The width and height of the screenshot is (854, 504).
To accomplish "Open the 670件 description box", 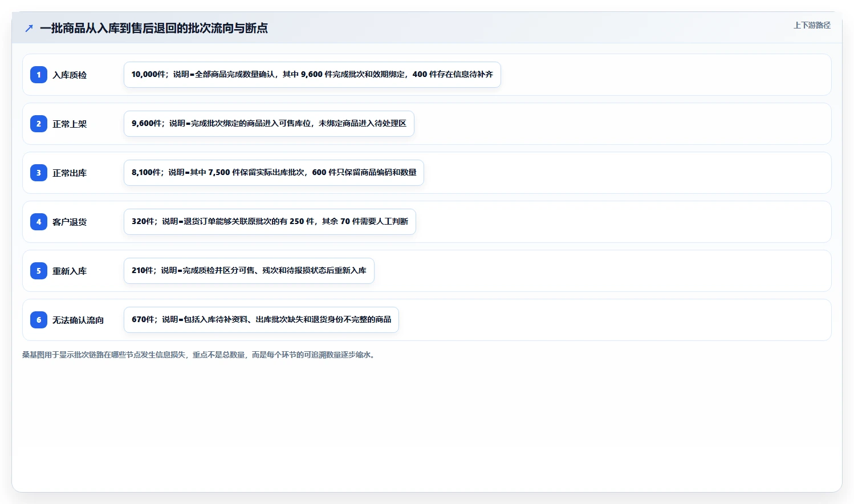I will pos(261,320).
